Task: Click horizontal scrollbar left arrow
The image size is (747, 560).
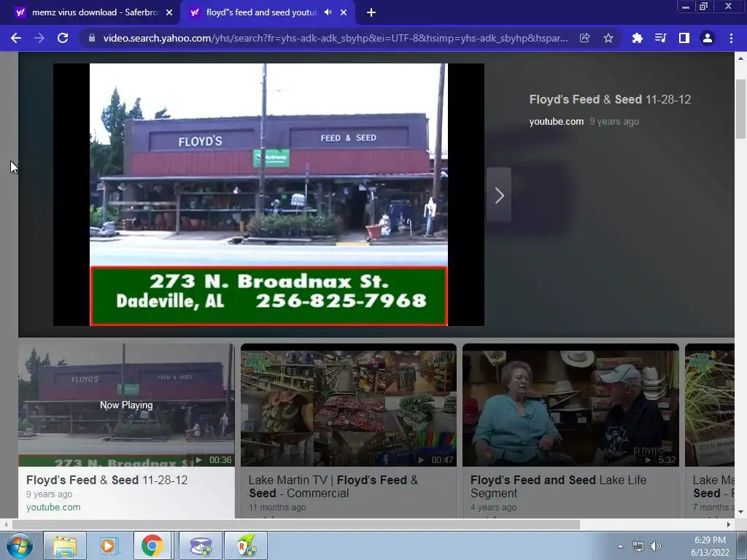Action: point(6,524)
